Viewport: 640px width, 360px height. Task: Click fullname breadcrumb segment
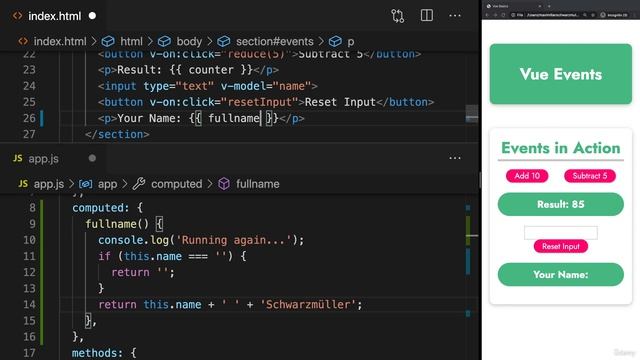point(258,184)
